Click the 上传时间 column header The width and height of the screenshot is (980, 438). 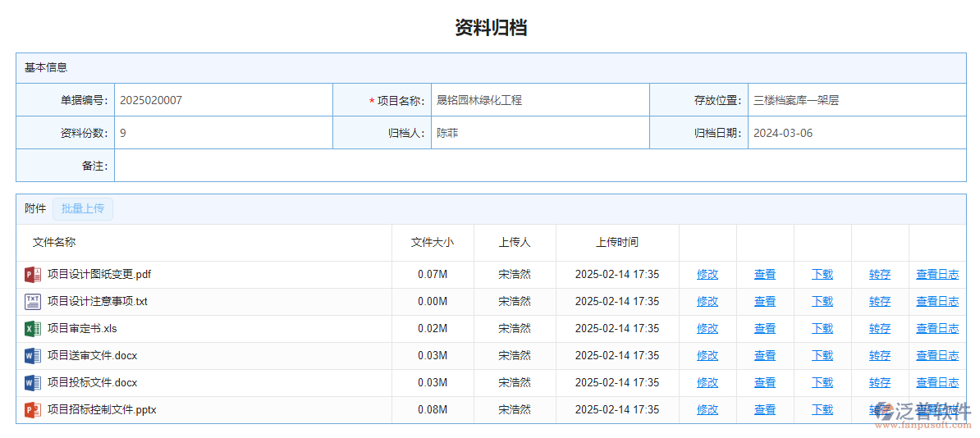616,243
